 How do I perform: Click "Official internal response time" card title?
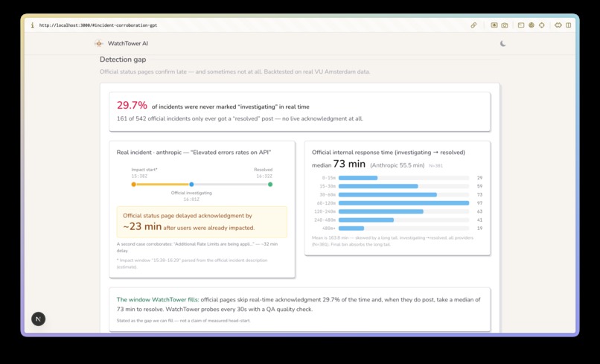pyautogui.click(x=389, y=153)
